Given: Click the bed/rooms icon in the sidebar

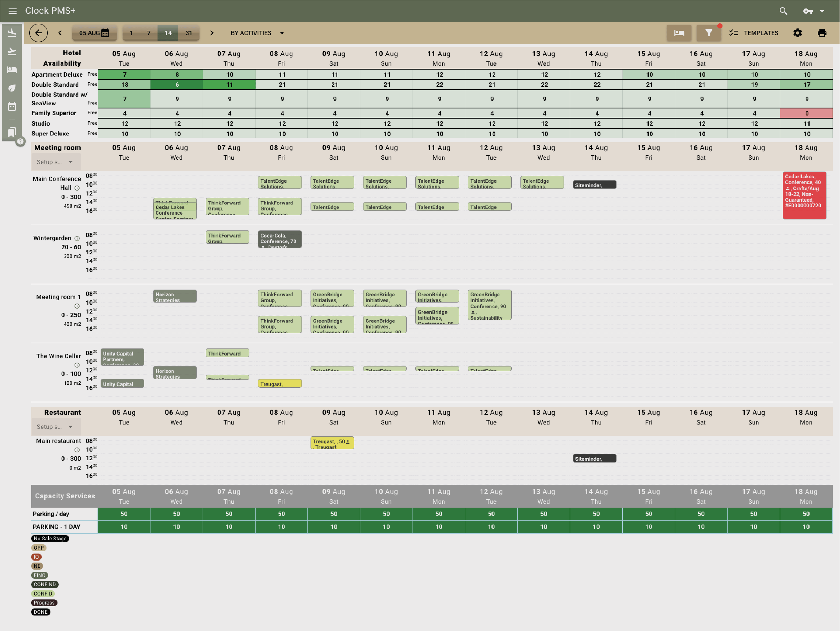Looking at the screenshot, I should pos(12,70).
